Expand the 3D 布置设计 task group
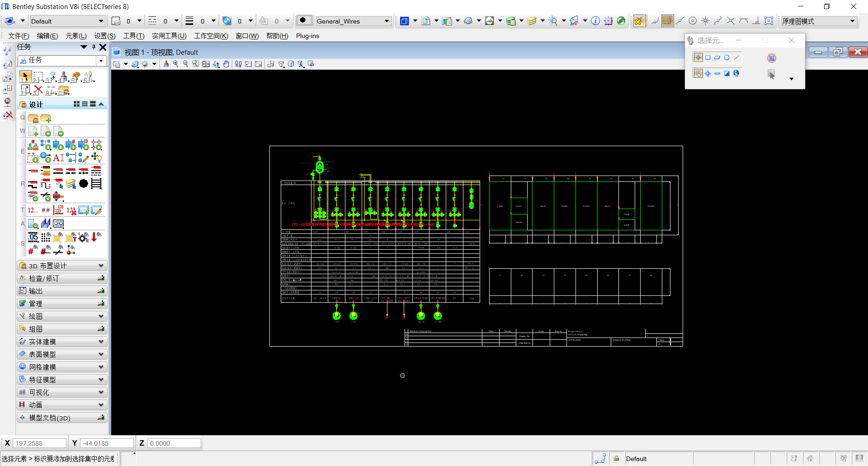The image size is (868, 466). click(x=101, y=266)
